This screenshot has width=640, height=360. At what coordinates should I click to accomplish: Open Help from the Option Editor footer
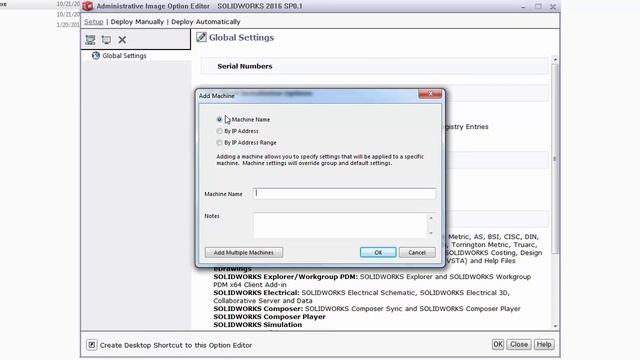pos(544,344)
